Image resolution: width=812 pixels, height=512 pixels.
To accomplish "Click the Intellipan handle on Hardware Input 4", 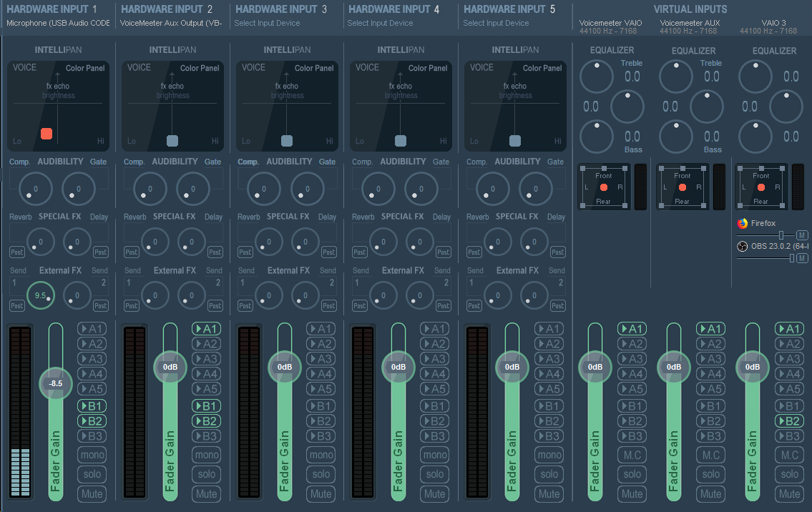I will (401, 140).
